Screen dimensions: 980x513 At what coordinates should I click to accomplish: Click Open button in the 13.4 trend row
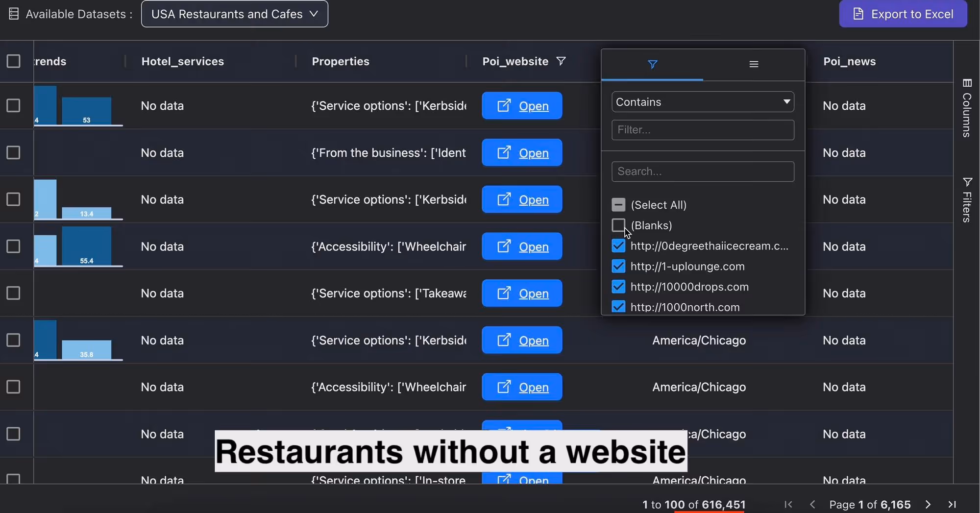[522, 199]
